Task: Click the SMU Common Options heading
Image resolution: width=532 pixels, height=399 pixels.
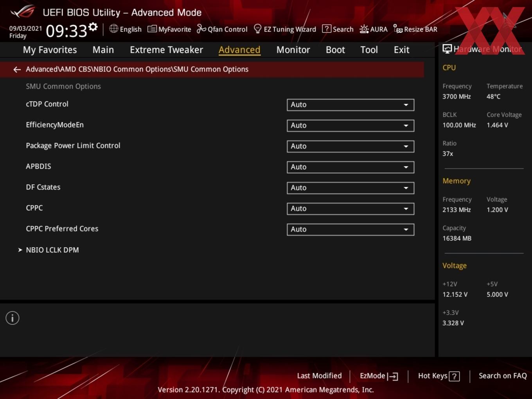Action: click(x=63, y=86)
